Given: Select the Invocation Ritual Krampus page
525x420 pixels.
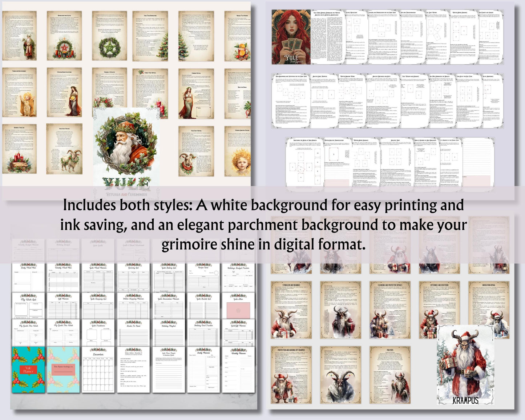Looking at the screenshot, I should coord(489,310).
